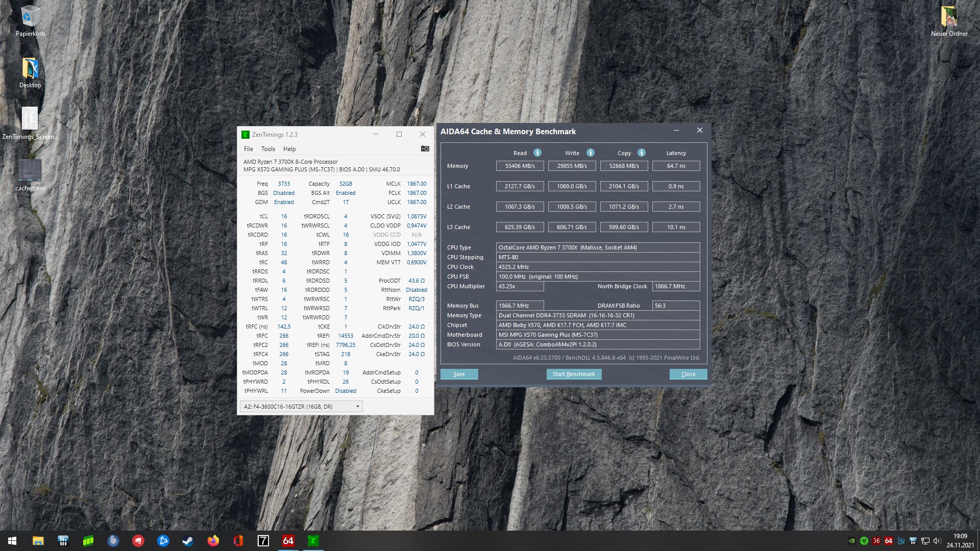This screenshot has width=980, height=551.
Task: Click the Save button in AIDA64
Action: pyautogui.click(x=459, y=374)
